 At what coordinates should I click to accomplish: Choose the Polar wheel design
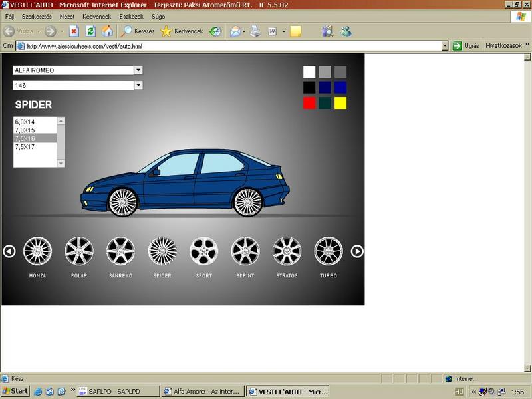[79, 251]
